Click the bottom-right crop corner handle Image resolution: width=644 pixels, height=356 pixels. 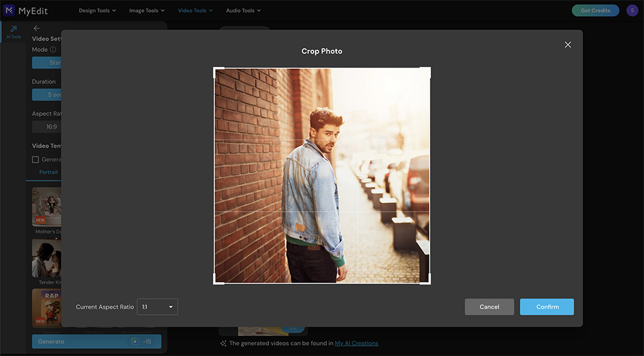(x=426, y=279)
